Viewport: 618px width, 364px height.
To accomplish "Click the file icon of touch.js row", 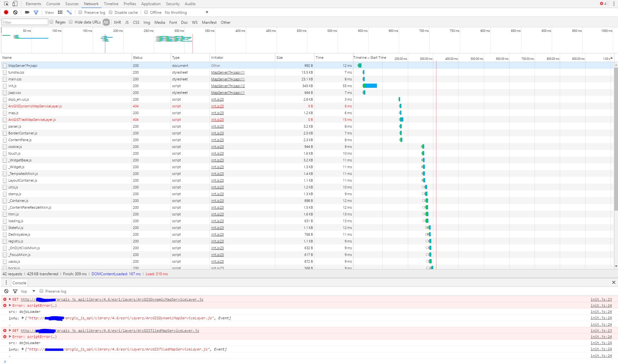I will [x=5, y=153].
